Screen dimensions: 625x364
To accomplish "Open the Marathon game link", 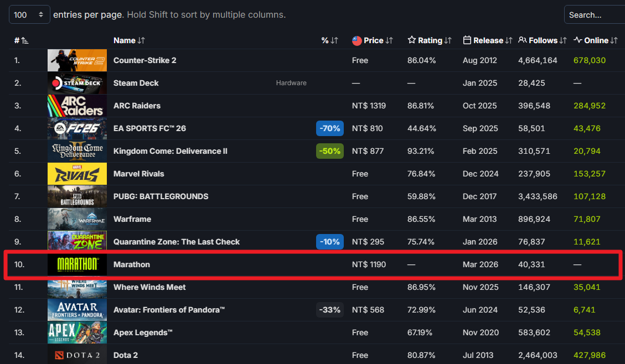I will point(132,264).
